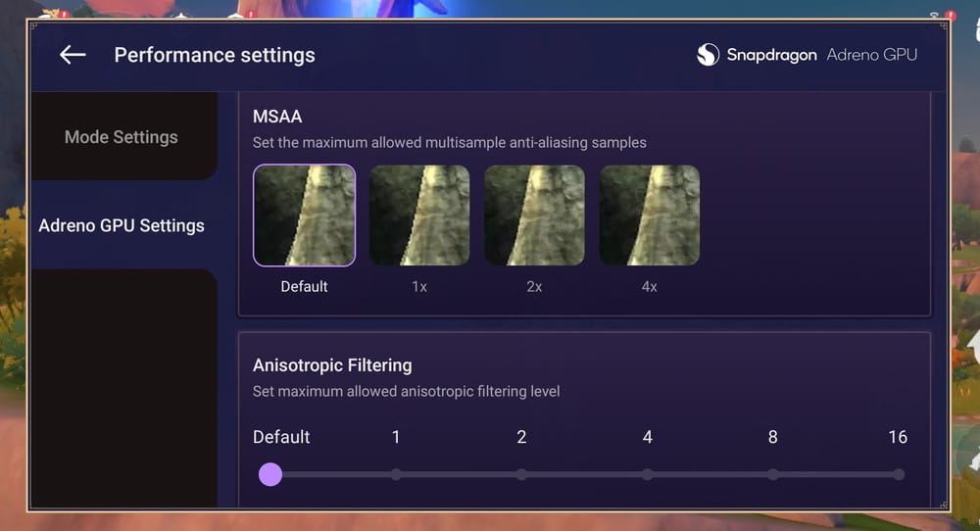980x531 pixels.
Task: Click the "Adreno GPU" header text
Action: [x=872, y=55]
